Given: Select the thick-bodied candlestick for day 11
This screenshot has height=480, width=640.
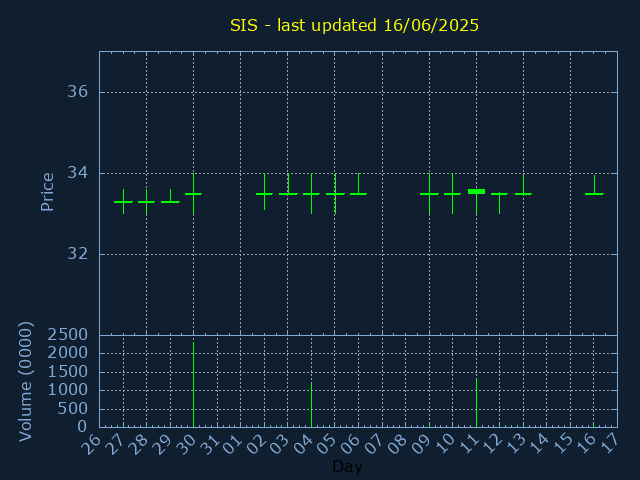Looking at the screenshot, I should click(x=476, y=191).
